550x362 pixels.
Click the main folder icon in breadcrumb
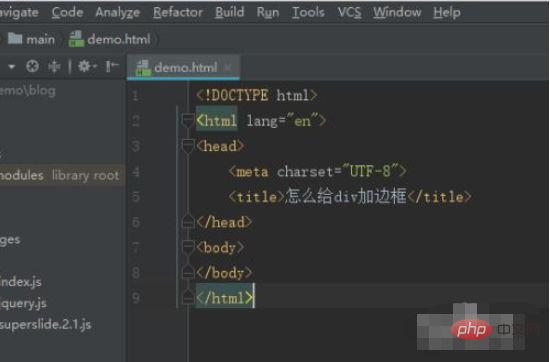pos(15,38)
